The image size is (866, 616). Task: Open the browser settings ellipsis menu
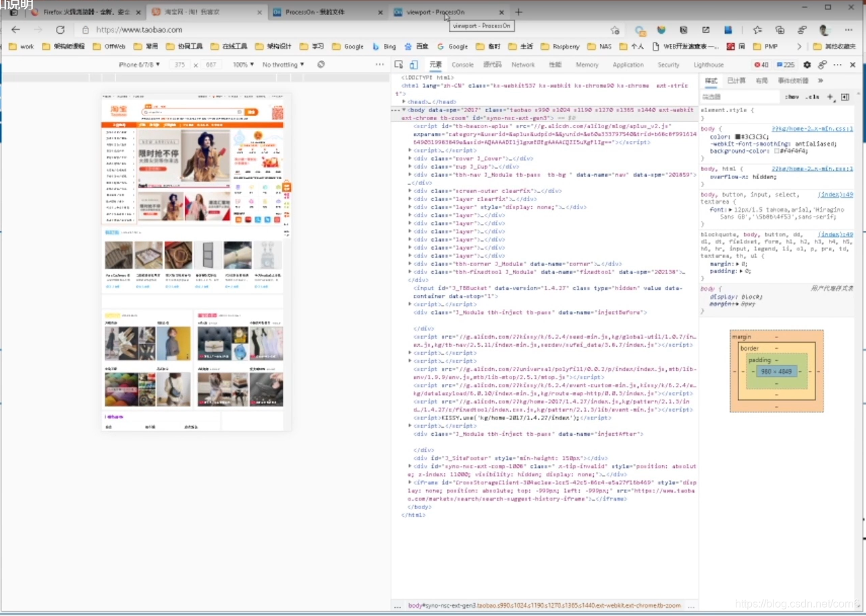pyautogui.click(x=848, y=30)
